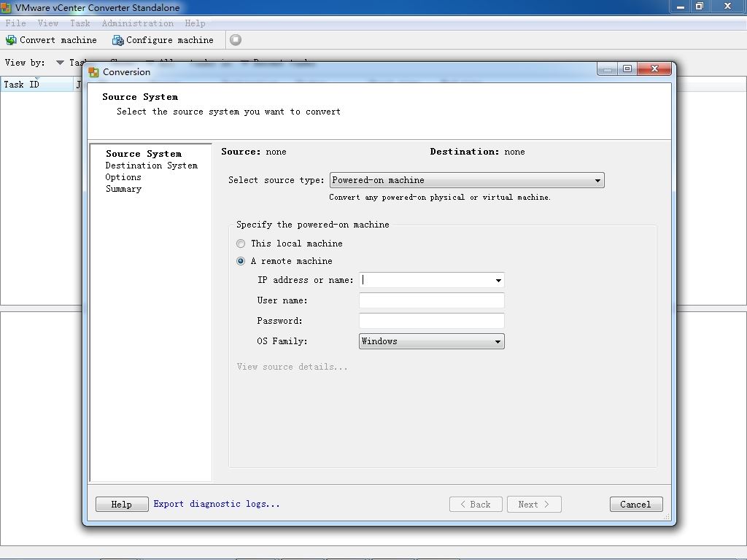
Task: Click the Password input field
Action: (x=432, y=321)
